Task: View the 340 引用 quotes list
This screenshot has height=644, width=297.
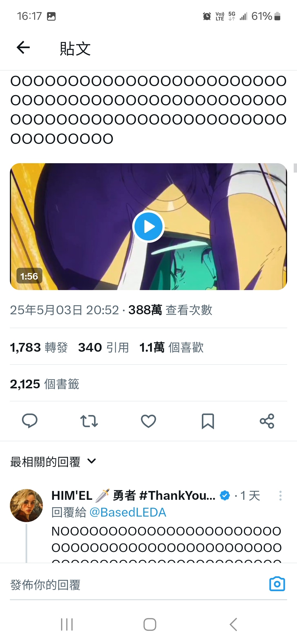Action: (x=104, y=347)
